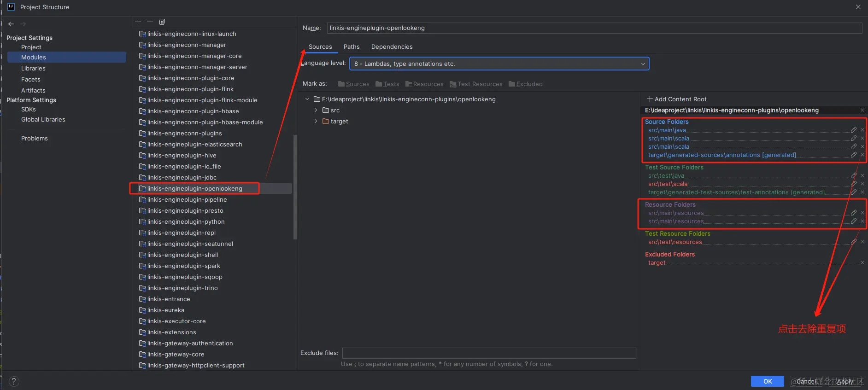Expand the target folder node
868x390 pixels.
pyautogui.click(x=316, y=121)
